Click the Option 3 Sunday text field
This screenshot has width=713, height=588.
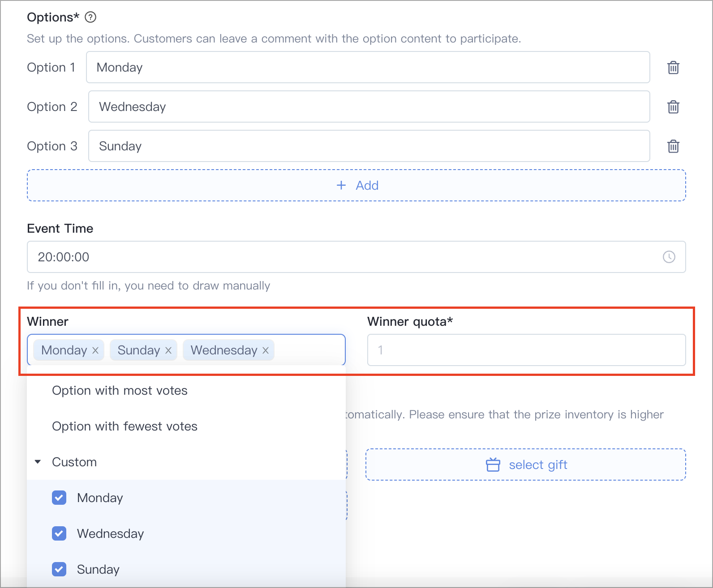(369, 146)
